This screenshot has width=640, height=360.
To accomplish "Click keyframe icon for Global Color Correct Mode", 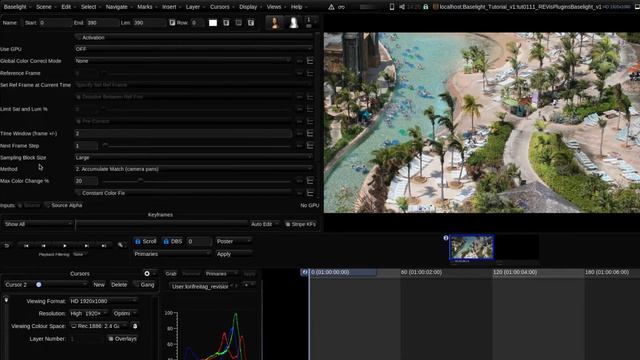I will (310, 61).
